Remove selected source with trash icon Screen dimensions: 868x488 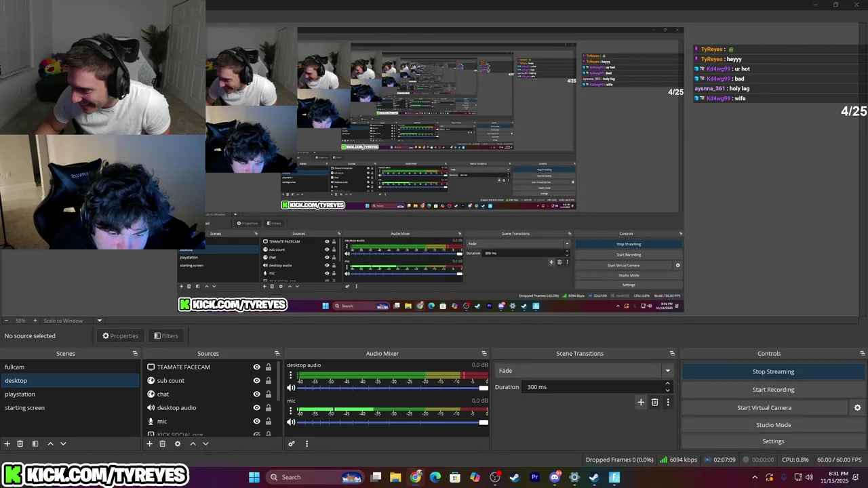tap(163, 444)
